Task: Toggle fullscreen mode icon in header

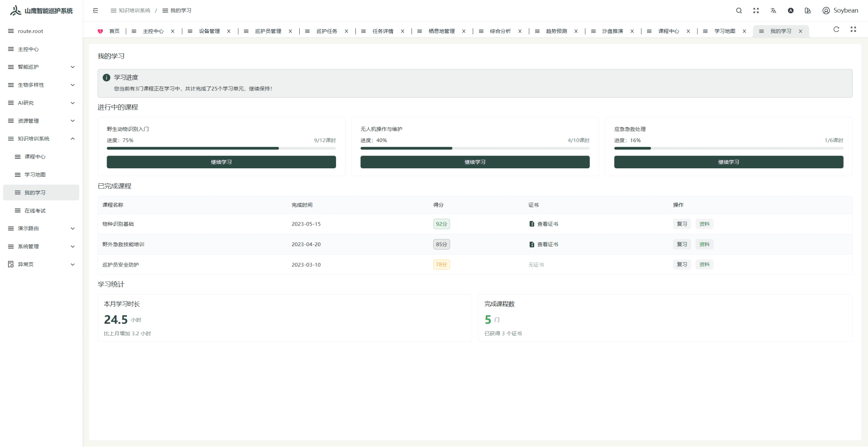Action: click(x=756, y=10)
